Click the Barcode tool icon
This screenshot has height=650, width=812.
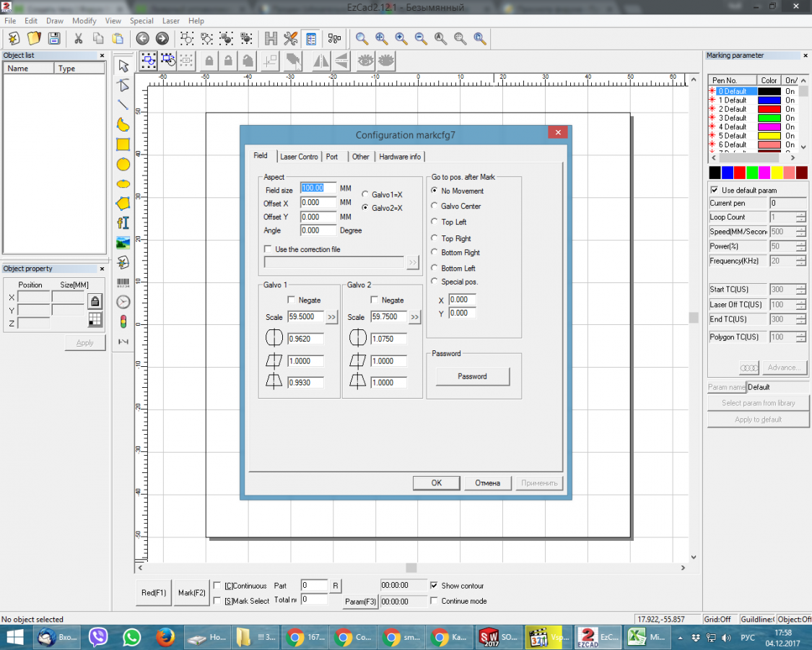point(123,282)
